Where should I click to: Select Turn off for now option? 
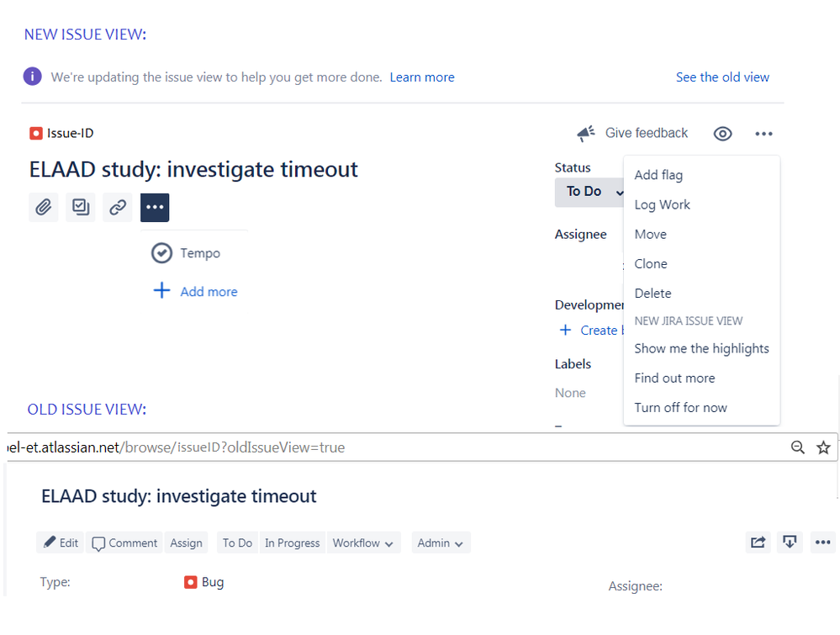(x=681, y=408)
